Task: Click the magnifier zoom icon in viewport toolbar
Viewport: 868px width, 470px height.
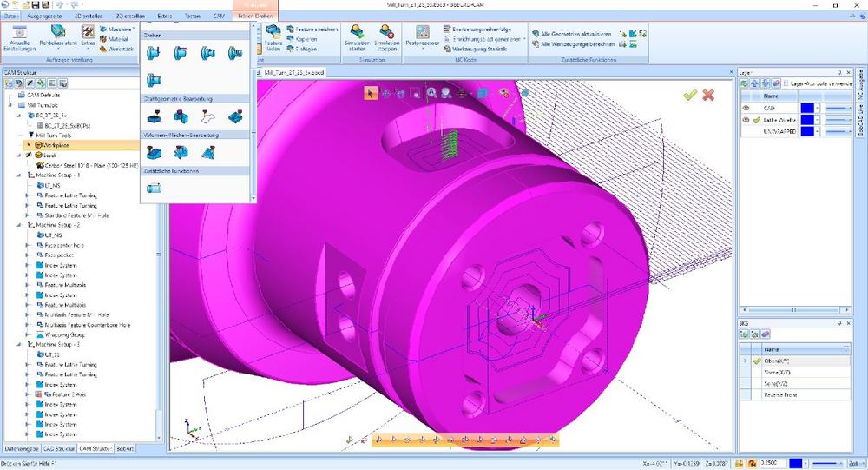Action: pos(431,93)
